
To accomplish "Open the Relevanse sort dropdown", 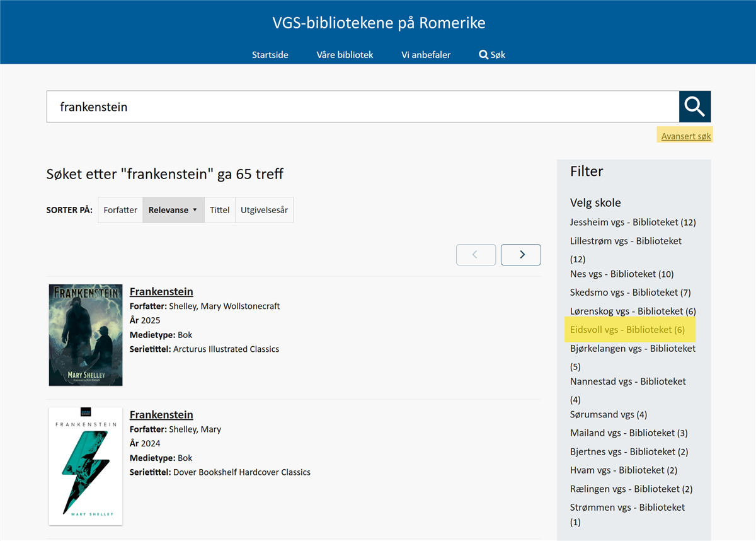I will 173,210.
